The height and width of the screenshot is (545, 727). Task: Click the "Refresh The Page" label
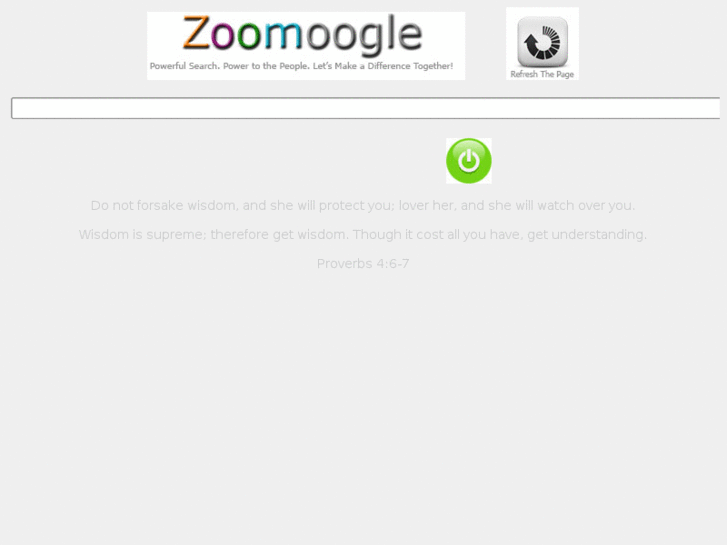pos(542,74)
